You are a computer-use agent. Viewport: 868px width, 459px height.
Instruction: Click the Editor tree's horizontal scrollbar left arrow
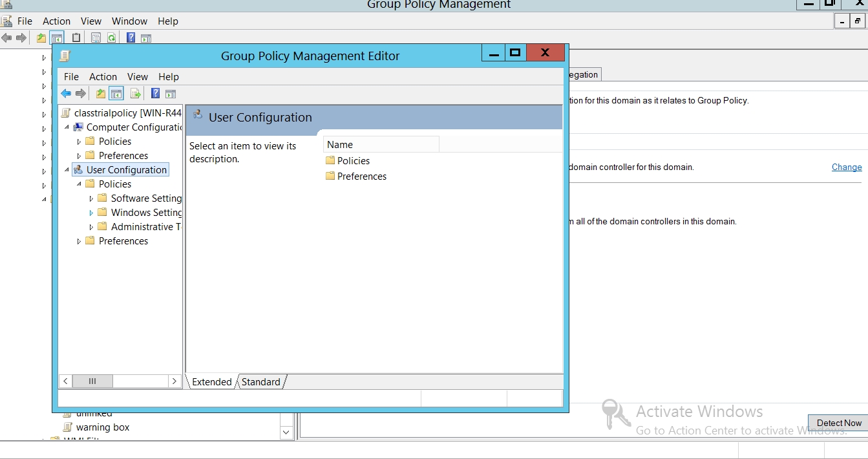tap(65, 381)
